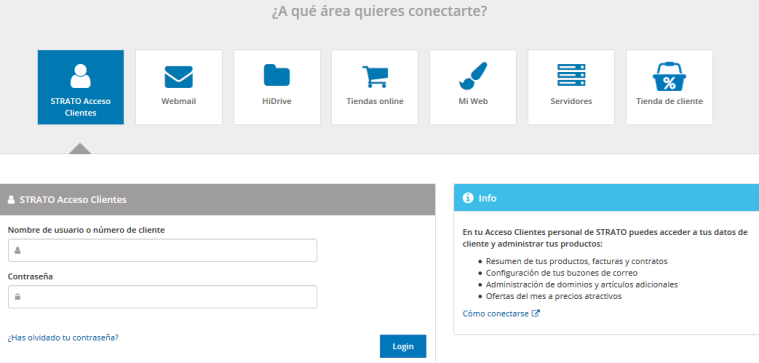This screenshot has height=363, width=759.
Task: Switch to the Tiendas online area label
Action: [375, 102]
